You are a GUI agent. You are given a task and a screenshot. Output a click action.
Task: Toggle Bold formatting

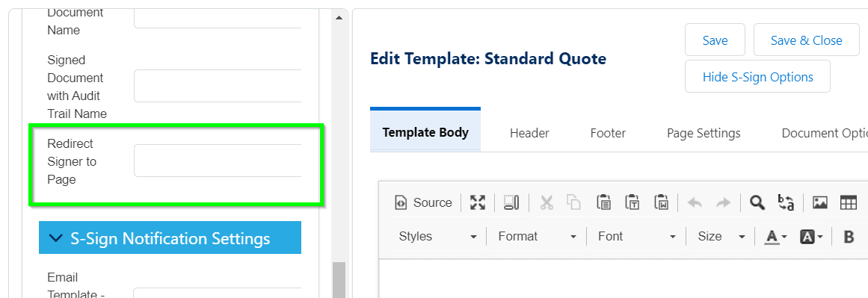pyautogui.click(x=849, y=237)
